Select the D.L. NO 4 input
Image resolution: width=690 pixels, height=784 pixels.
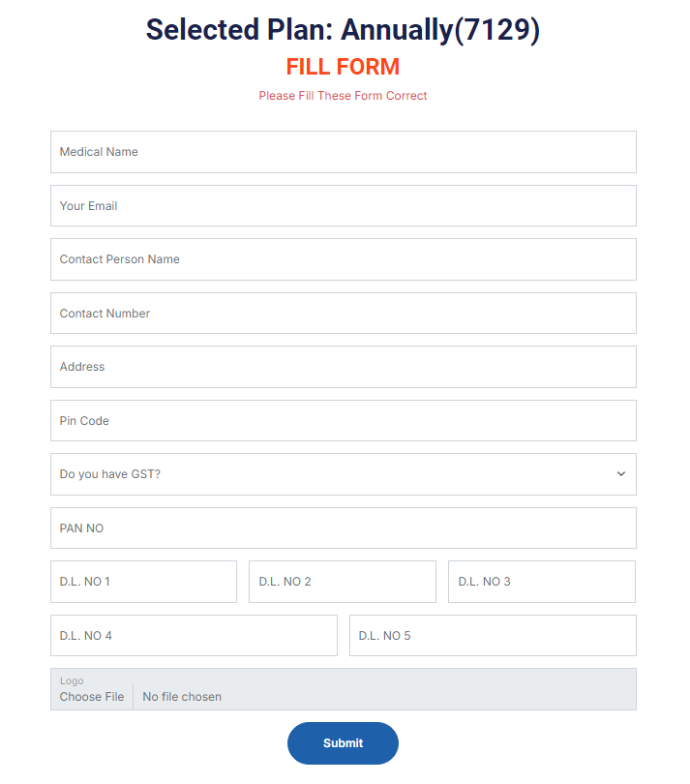point(194,636)
